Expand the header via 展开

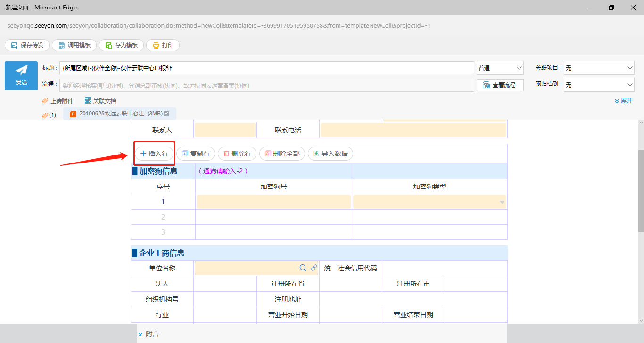[x=623, y=101]
